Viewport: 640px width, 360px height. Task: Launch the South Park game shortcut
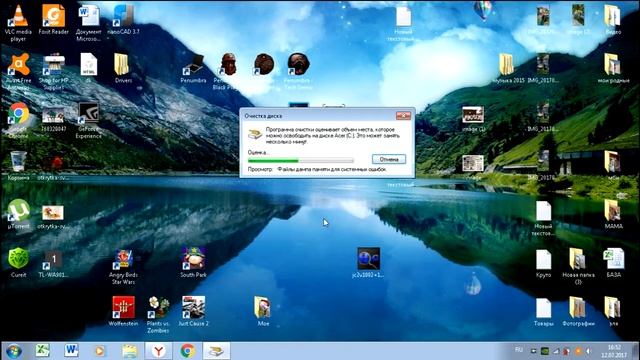[193, 262]
